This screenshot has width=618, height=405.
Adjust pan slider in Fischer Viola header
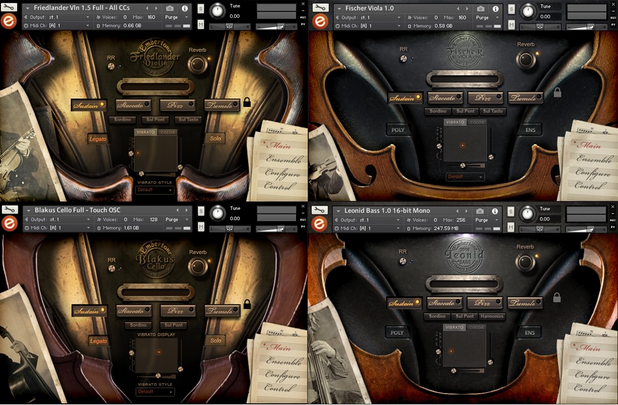[x=540, y=26]
